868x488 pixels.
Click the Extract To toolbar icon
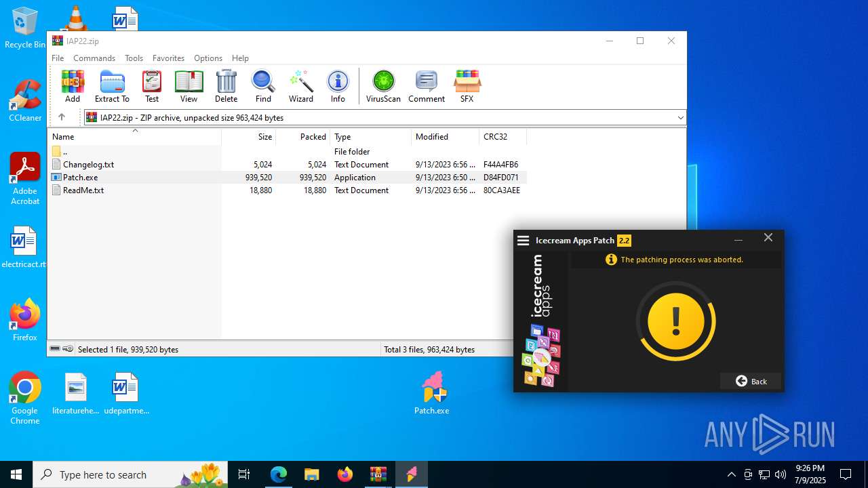[x=112, y=86]
